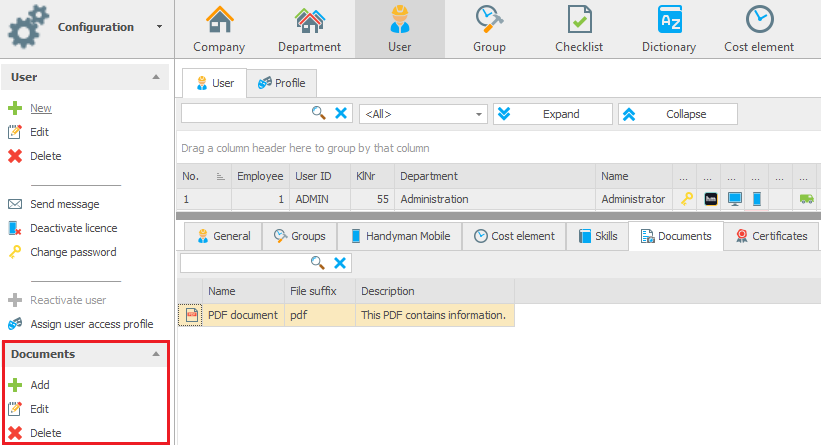Click Deactivate licence
Screen dimensions: 821x445
pos(73,228)
